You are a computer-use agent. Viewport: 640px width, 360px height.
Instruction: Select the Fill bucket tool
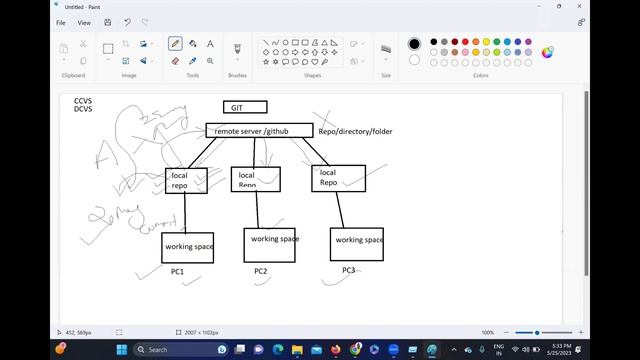point(193,44)
